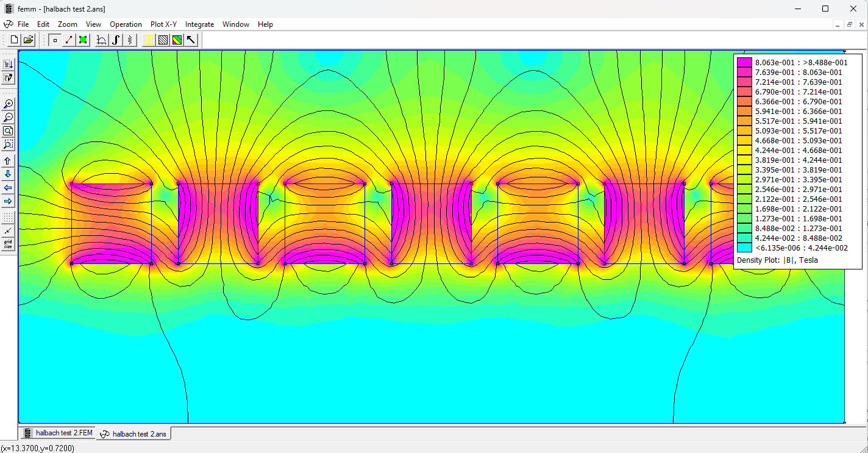Click the zoom natural extents icon
This screenshot has width=868, height=453.
point(8,131)
